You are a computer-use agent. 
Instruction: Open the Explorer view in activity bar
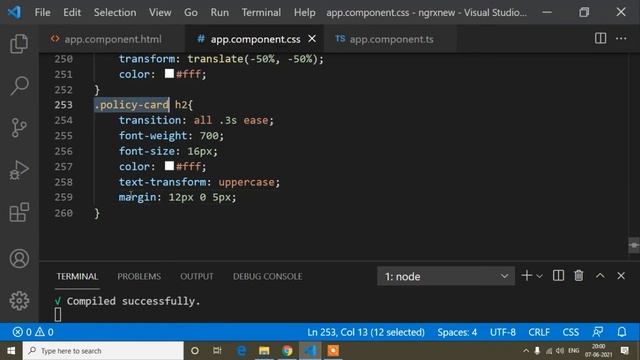(19, 43)
